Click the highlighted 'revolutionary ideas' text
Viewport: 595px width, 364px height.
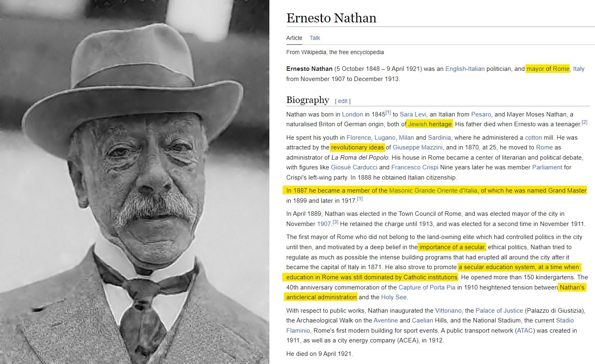[357, 147]
